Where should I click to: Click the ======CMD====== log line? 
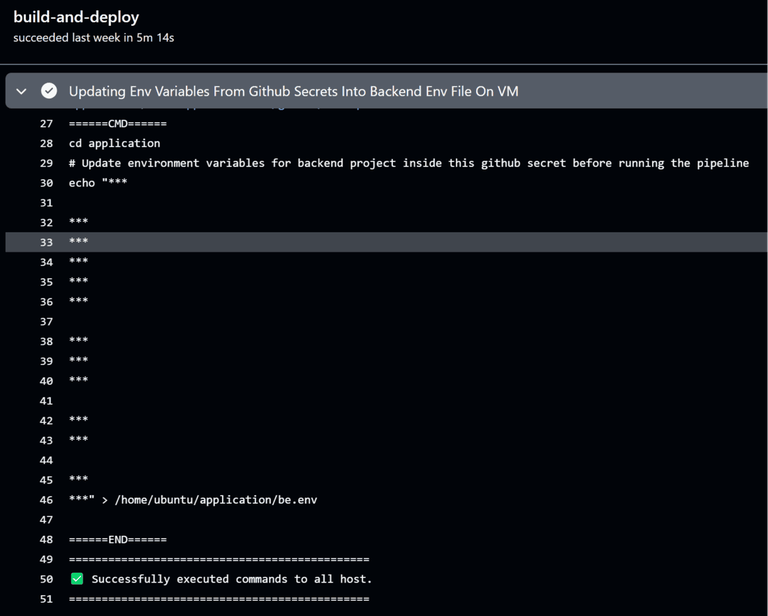(118, 123)
